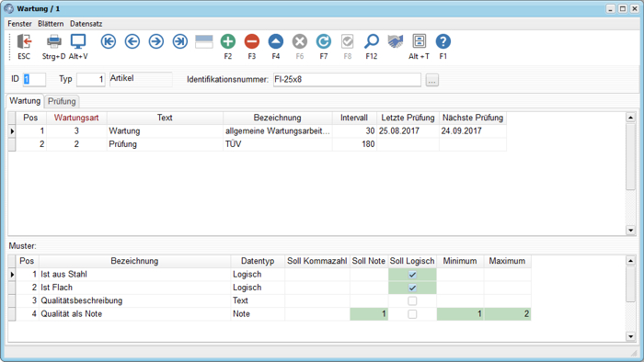Image resolution: width=644 pixels, height=362 pixels.
Task: Open the Datensatz menu
Action: [x=86, y=24]
